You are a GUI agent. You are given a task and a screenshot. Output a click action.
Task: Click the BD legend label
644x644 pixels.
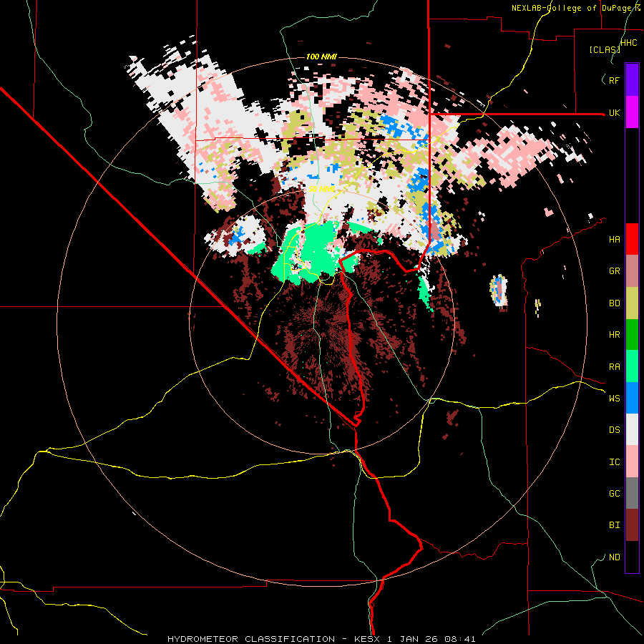tap(614, 303)
